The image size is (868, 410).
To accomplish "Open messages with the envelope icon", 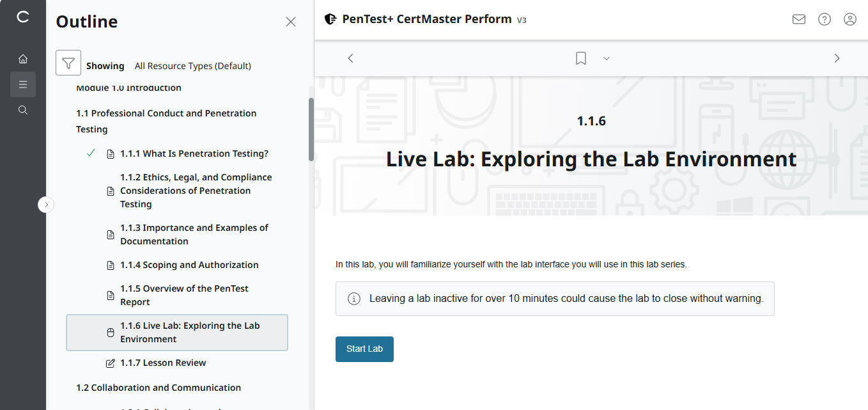I will (798, 19).
